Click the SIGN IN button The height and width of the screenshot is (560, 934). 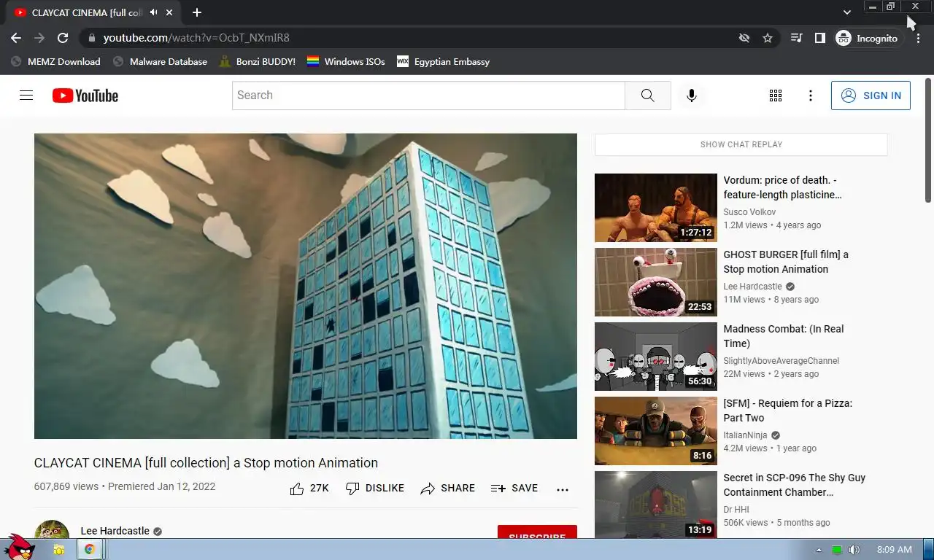(x=871, y=96)
